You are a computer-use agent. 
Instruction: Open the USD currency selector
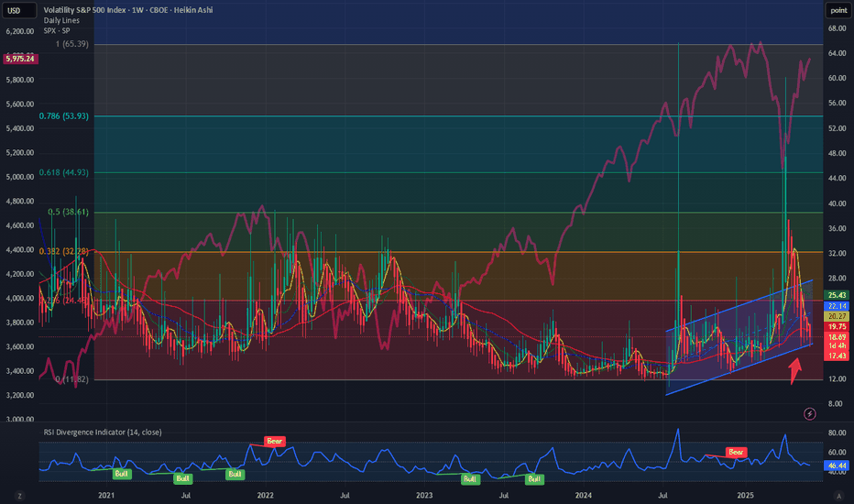point(19,10)
